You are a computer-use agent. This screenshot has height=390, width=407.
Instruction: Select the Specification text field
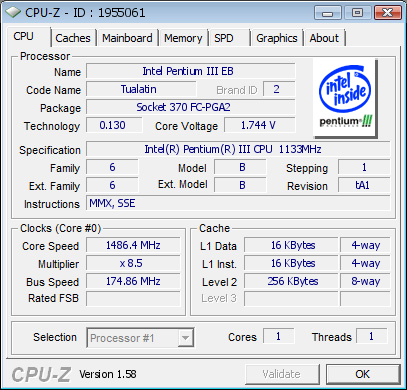238,149
